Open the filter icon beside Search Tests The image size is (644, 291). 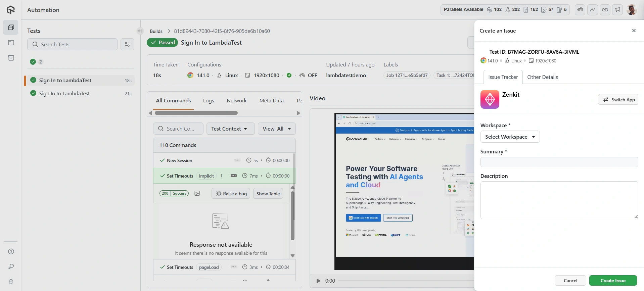127,44
